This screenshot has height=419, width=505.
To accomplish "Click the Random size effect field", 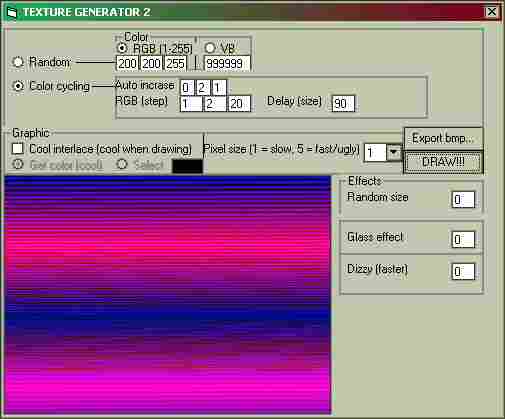I will coord(463,200).
